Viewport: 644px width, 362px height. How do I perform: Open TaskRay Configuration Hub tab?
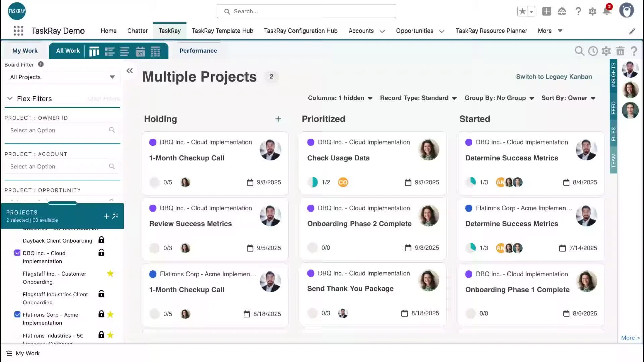pos(301,31)
